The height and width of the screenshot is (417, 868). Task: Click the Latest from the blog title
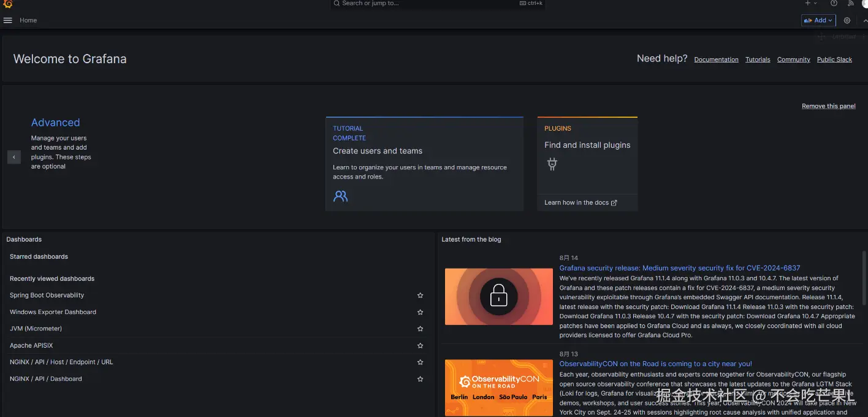(471, 240)
